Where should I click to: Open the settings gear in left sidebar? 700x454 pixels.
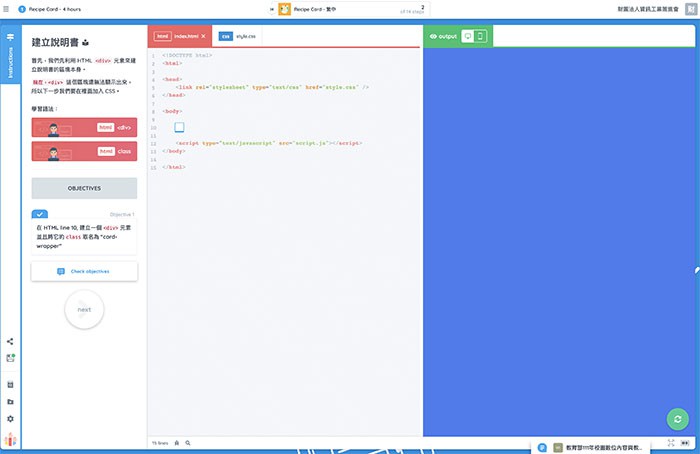10,418
